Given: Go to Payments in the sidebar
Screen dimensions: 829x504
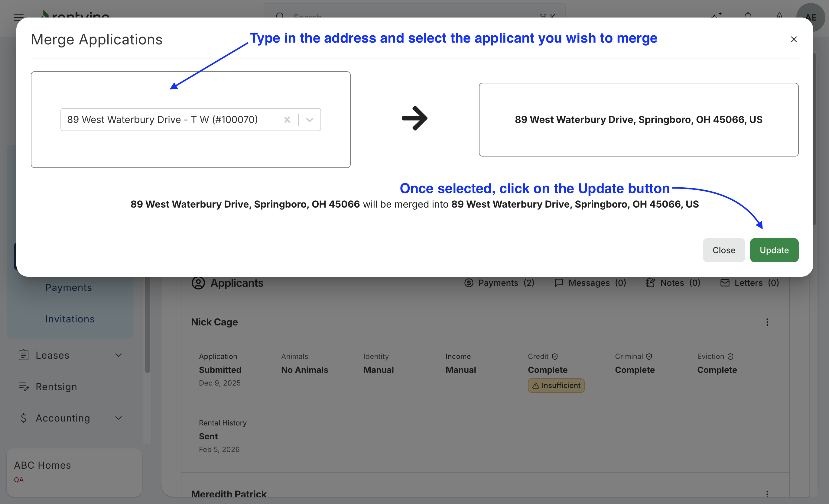Looking at the screenshot, I should [69, 287].
